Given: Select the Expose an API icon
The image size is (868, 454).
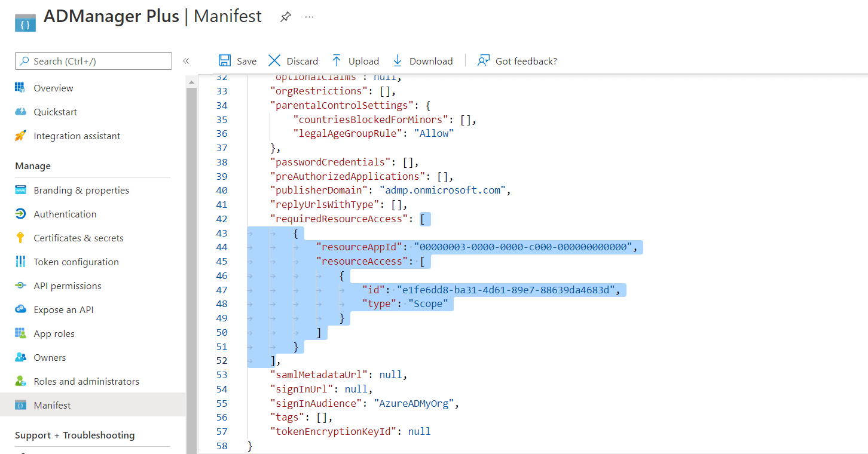Looking at the screenshot, I should coord(20,309).
